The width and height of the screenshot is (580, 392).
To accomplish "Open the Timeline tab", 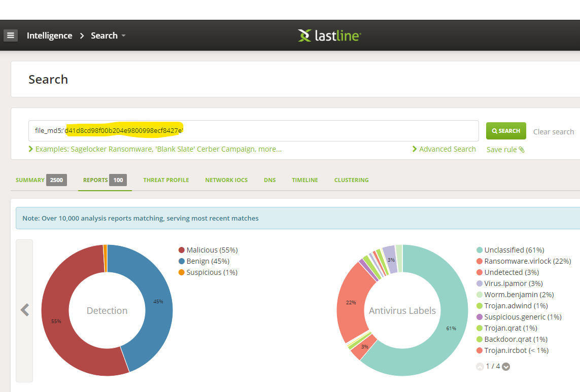I will [x=305, y=180].
